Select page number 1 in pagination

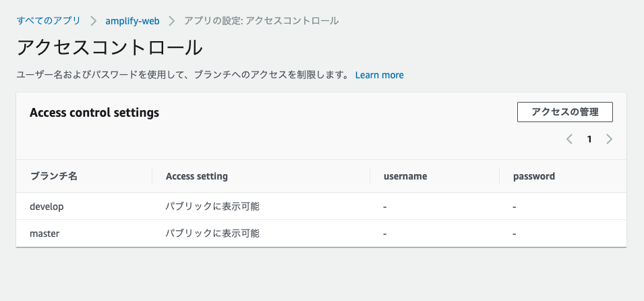pyautogui.click(x=589, y=139)
